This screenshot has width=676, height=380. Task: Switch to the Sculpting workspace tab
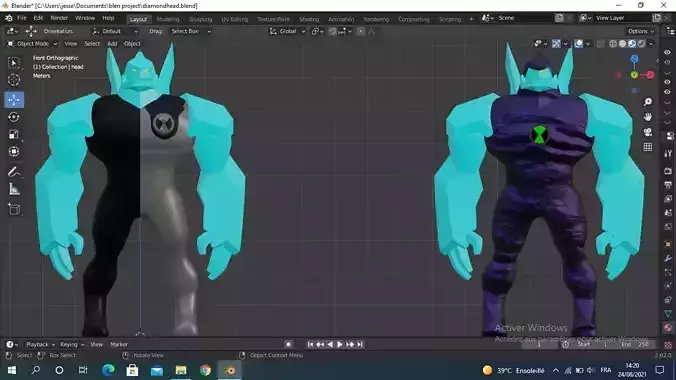coord(200,19)
